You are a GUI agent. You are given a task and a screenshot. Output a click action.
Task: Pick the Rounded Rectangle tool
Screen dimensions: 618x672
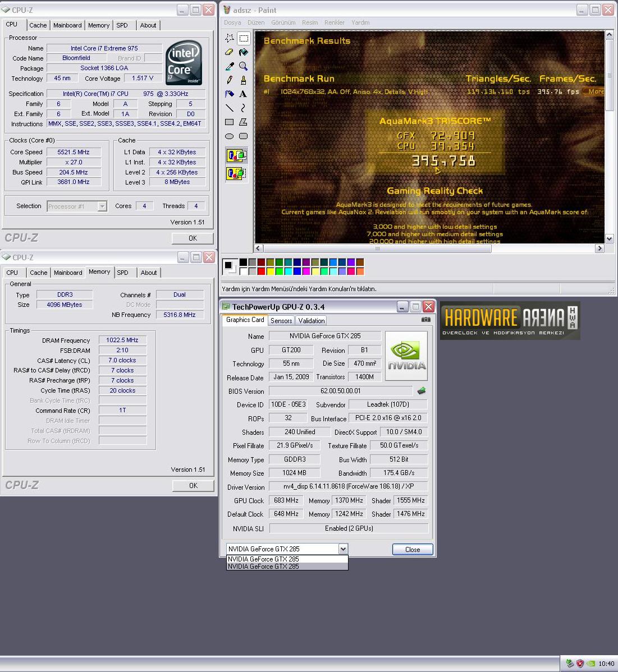[244, 136]
